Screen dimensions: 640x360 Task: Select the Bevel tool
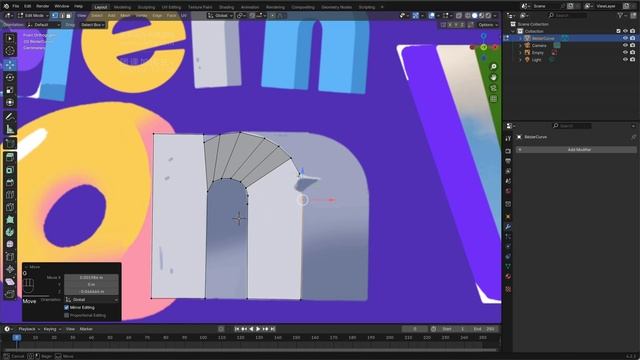(x=10, y=182)
